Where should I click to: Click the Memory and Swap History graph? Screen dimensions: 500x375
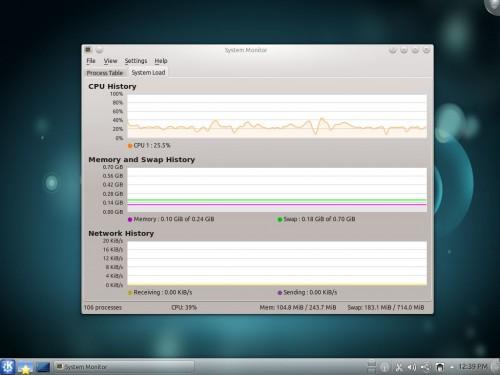pos(277,190)
